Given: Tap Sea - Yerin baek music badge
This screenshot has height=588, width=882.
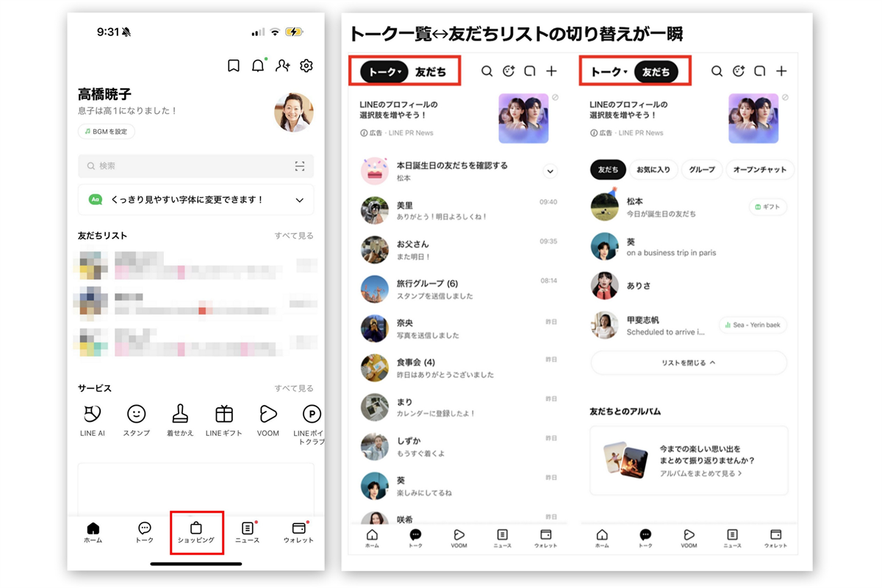Looking at the screenshot, I should pyautogui.click(x=753, y=325).
